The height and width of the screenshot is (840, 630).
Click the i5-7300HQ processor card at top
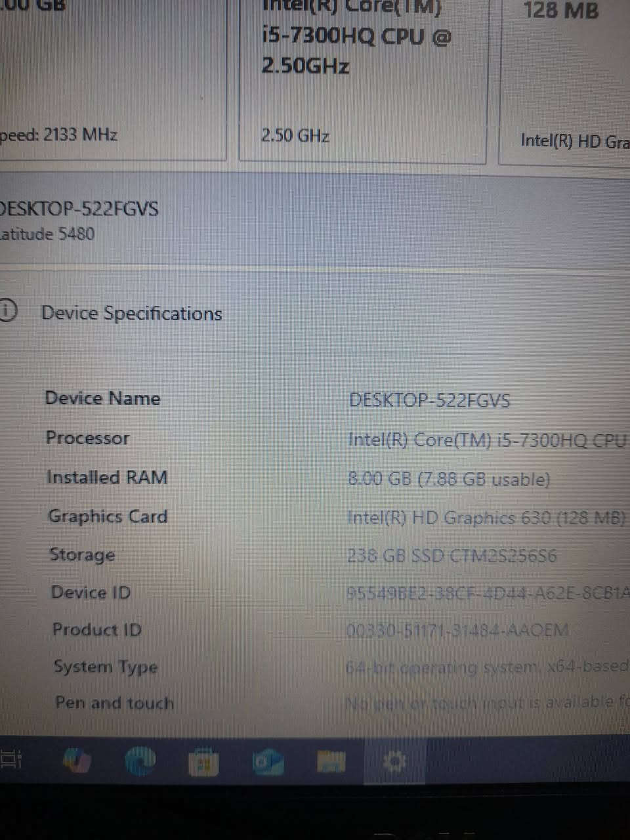363,79
